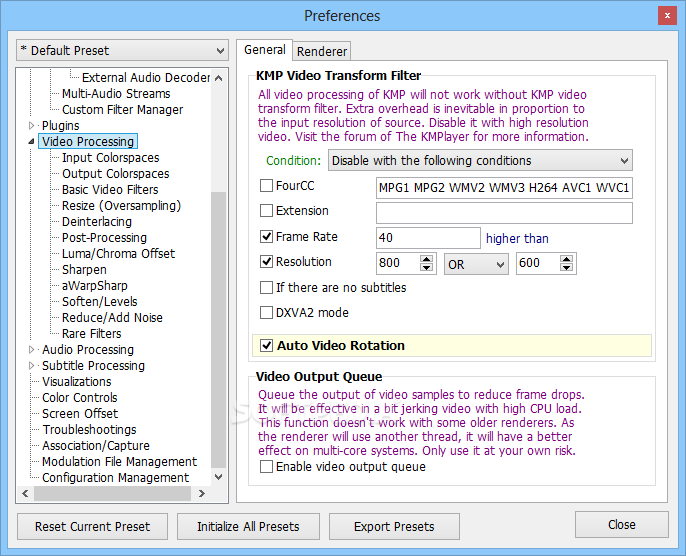This screenshot has width=686, height=556.
Task: Uncheck the Frame Rate checkbox
Action: click(x=266, y=237)
